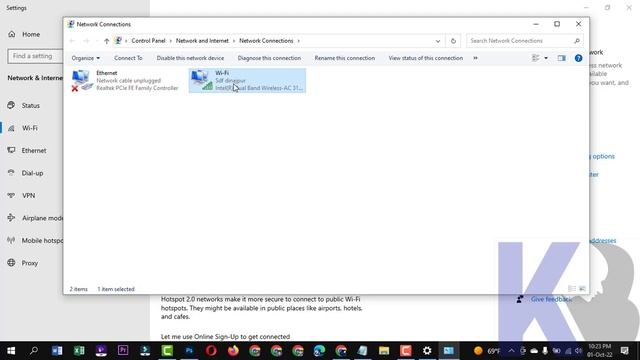Click the Forward arrow in Network Connections
Viewport: 640px width, 360px height.
(x=86, y=41)
